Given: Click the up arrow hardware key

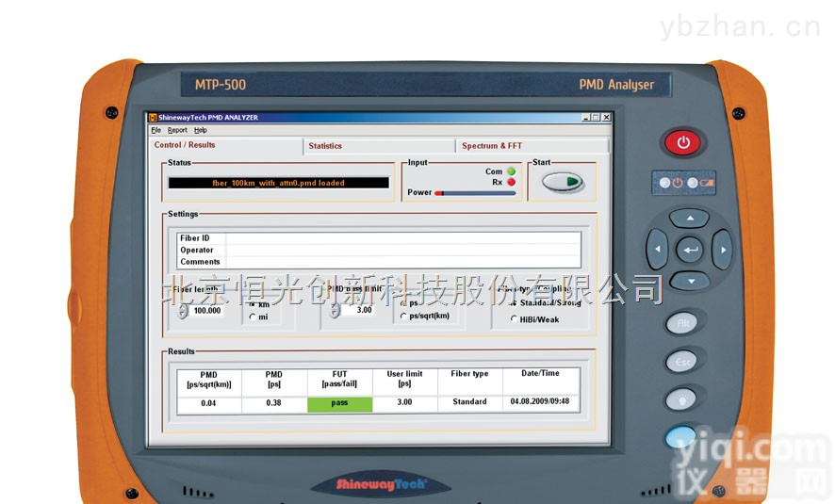Looking at the screenshot, I should click(690, 219).
